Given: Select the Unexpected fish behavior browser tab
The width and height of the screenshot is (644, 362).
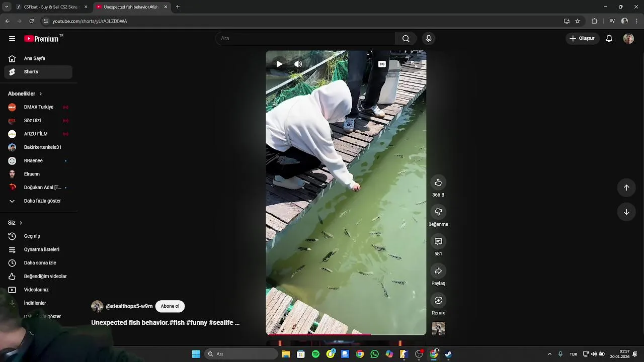Looking at the screenshot, I should click(131, 7).
